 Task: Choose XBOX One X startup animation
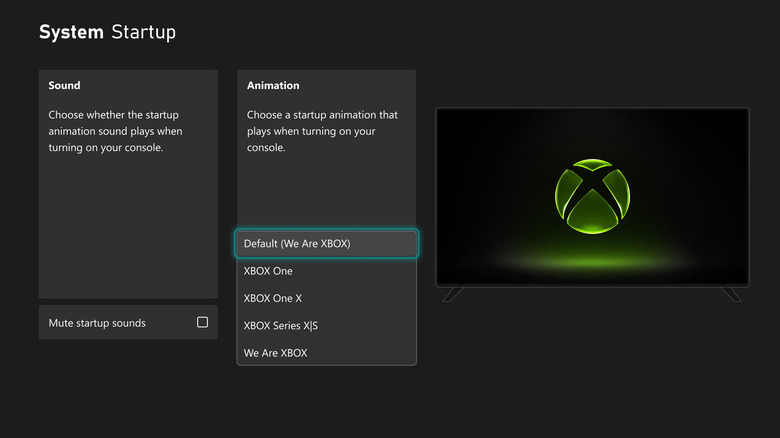[326, 298]
